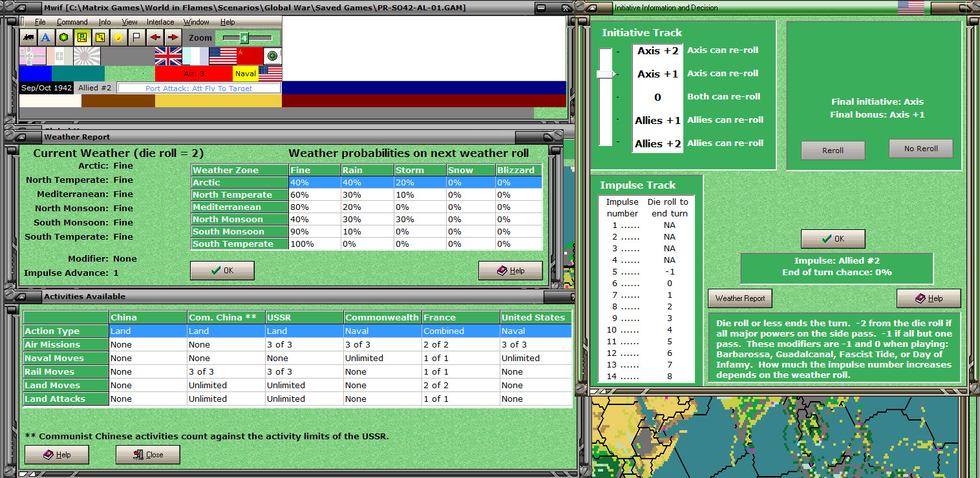The height and width of the screenshot is (478, 980).
Task: Select the Japanese rising sun flag
Action: pyautogui.click(x=87, y=56)
